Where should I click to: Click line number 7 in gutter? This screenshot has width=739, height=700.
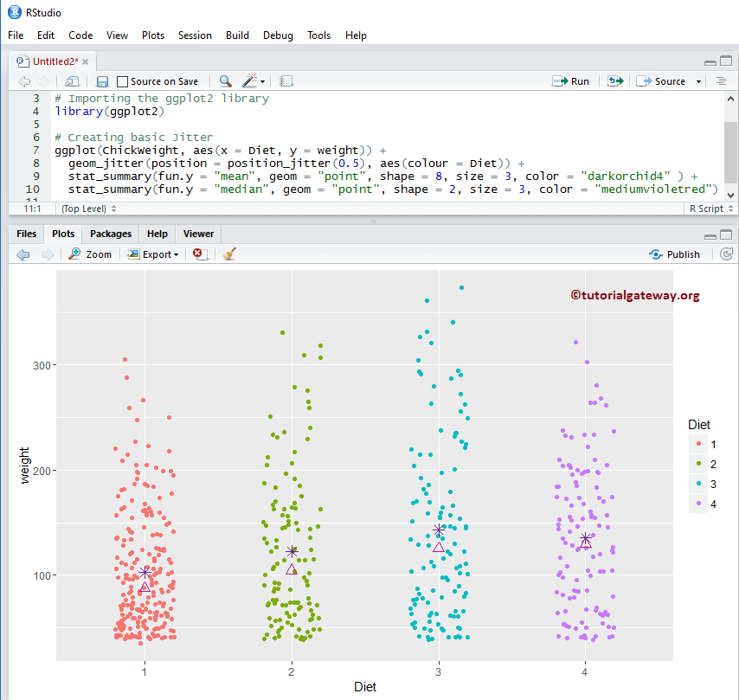[35, 151]
